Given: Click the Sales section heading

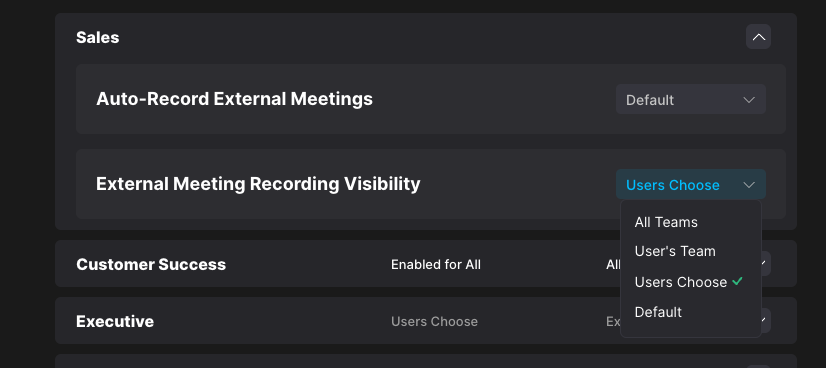Looking at the screenshot, I should point(97,37).
